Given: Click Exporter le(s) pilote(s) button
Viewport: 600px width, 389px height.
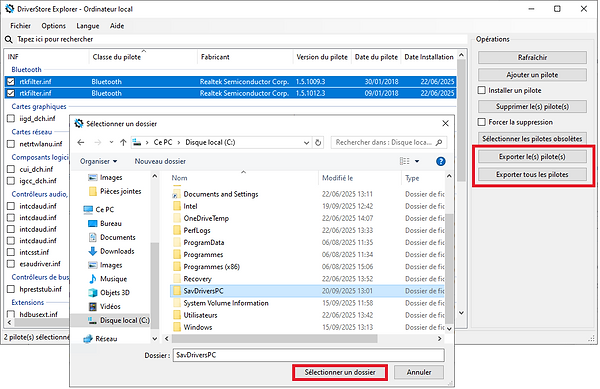Looking at the screenshot, I should (x=532, y=156).
